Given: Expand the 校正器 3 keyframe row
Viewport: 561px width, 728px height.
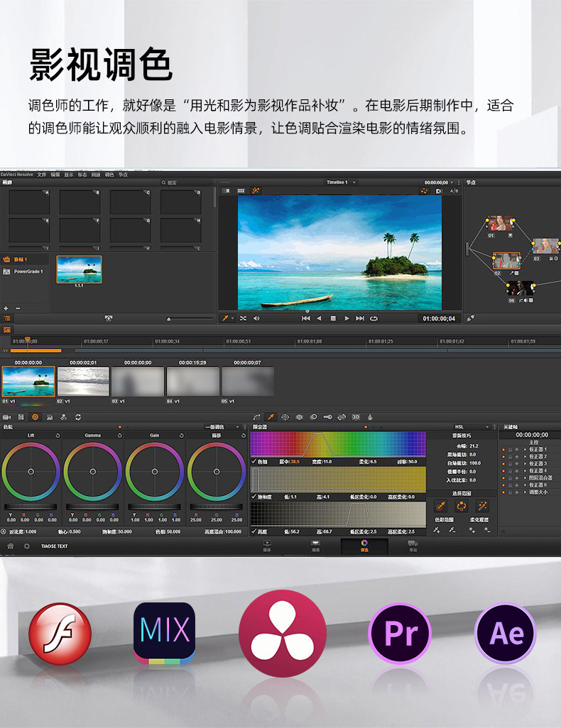Looking at the screenshot, I should pyautogui.click(x=525, y=463).
